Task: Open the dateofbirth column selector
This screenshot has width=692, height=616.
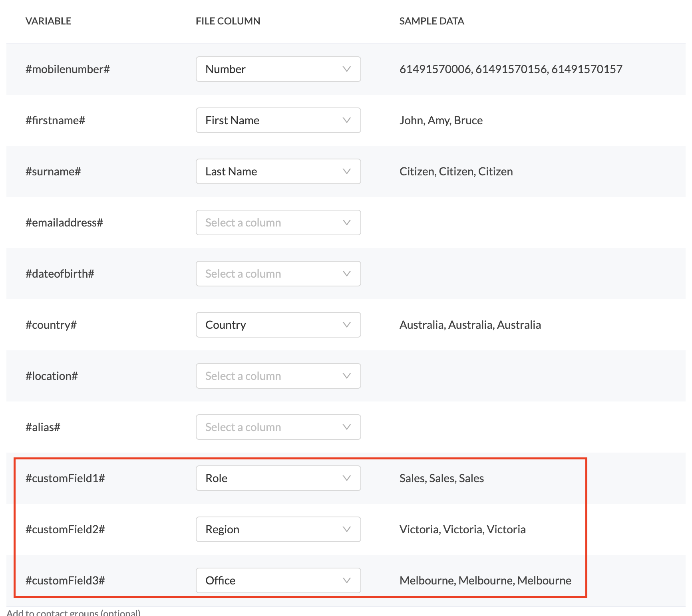Action: point(278,274)
